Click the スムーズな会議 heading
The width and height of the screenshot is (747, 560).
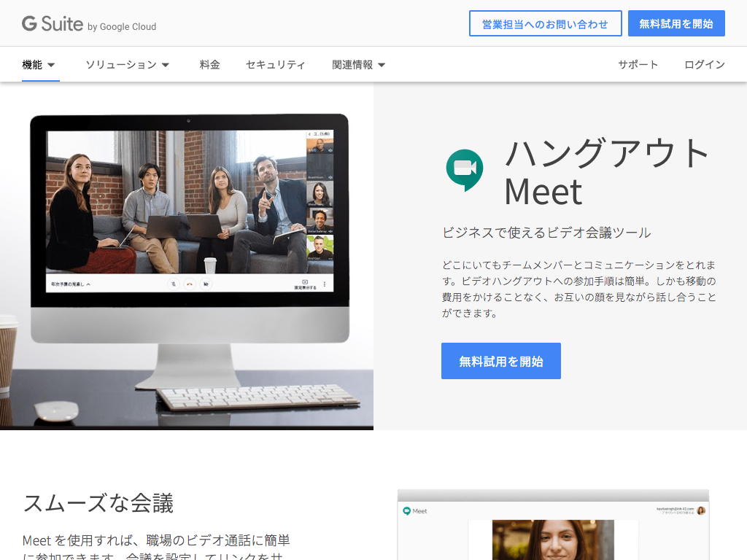[98, 503]
